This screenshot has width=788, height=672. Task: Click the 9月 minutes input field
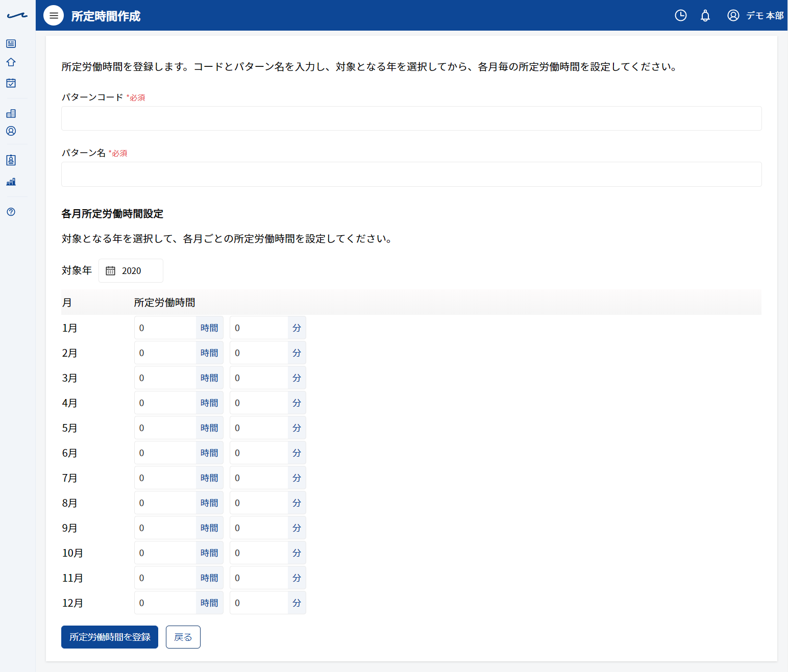click(x=259, y=528)
